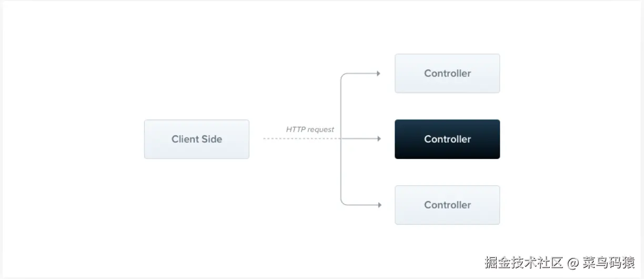Image resolution: width=644 pixels, height=279 pixels.
Task: Click junction where dashed line meets vertical line
Action: 341,139
